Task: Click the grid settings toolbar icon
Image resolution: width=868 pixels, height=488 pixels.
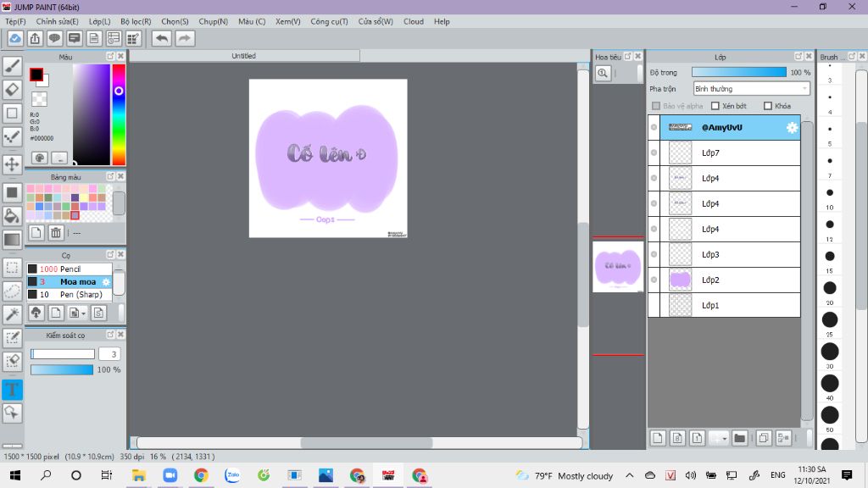Action: pyautogui.click(x=133, y=38)
